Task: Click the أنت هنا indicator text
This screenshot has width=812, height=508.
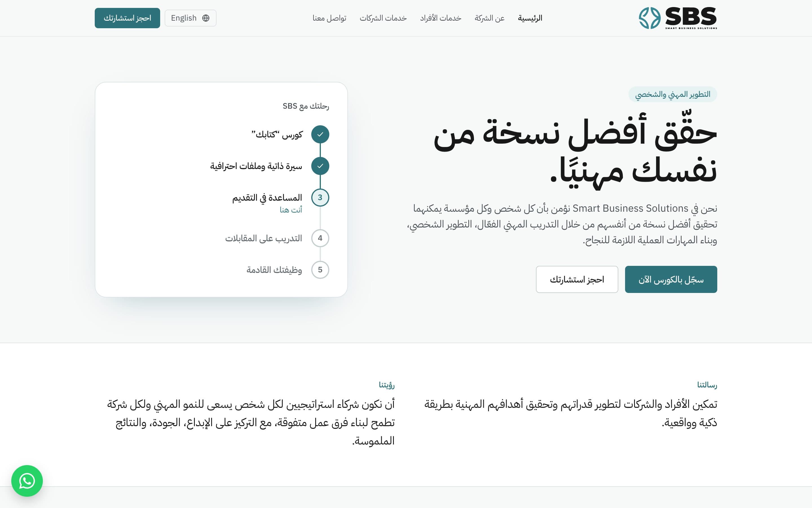Action: (x=291, y=210)
